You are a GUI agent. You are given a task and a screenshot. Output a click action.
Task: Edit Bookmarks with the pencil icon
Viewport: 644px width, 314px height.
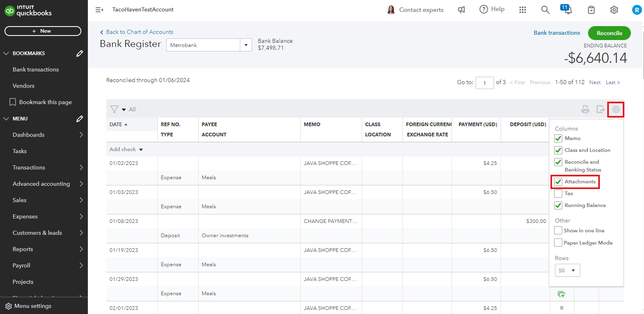coord(80,53)
